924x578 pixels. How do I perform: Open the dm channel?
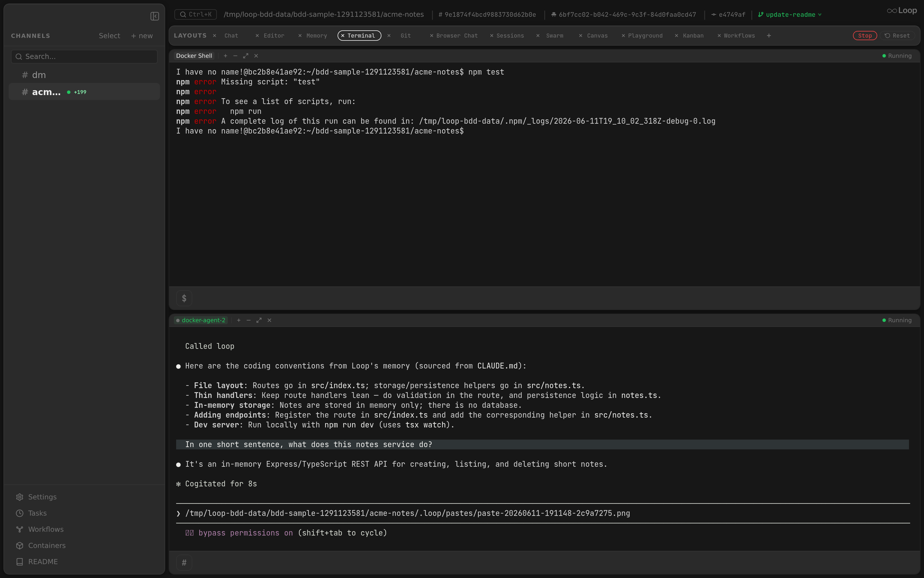click(84, 75)
